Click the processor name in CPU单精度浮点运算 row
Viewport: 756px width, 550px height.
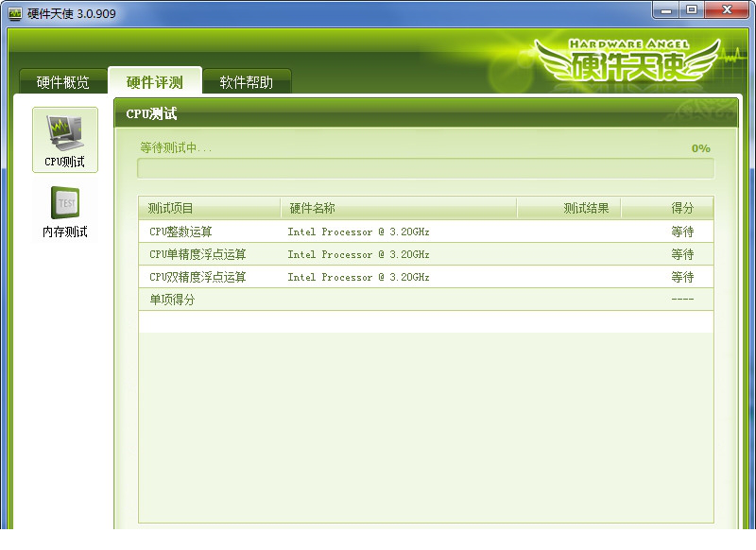(358, 254)
